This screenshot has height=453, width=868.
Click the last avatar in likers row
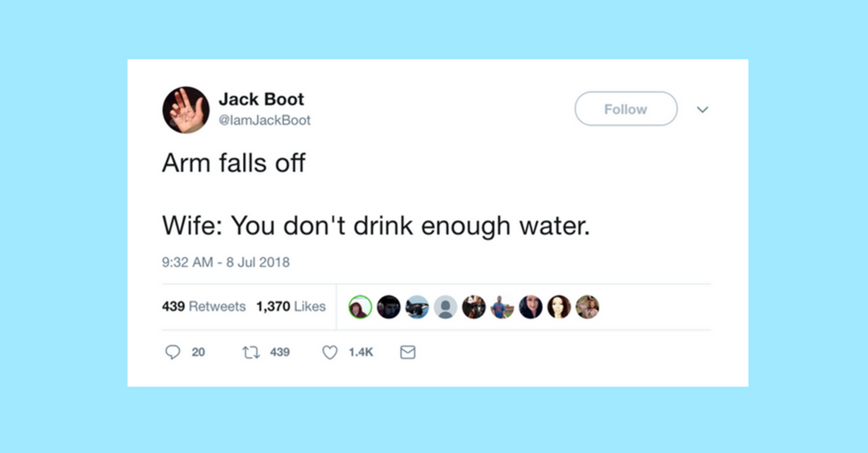pos(587,307)
